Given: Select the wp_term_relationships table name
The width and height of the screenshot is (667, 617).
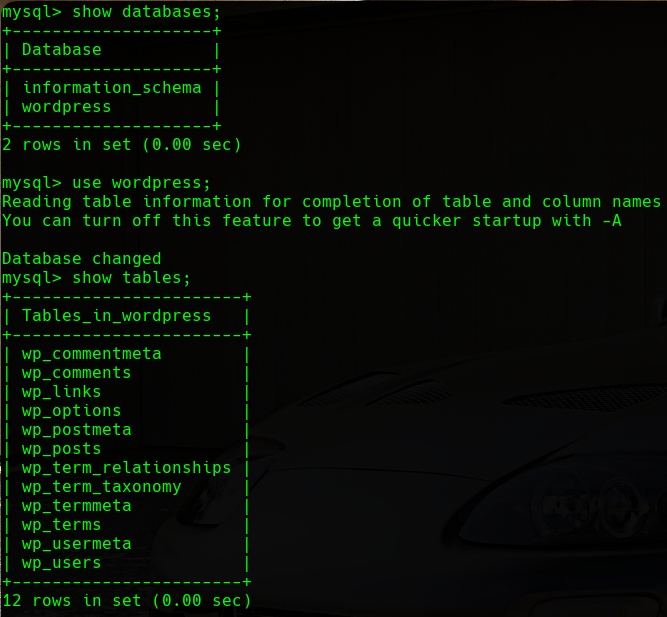Looking at the screenshot, I should click(127, 468).
